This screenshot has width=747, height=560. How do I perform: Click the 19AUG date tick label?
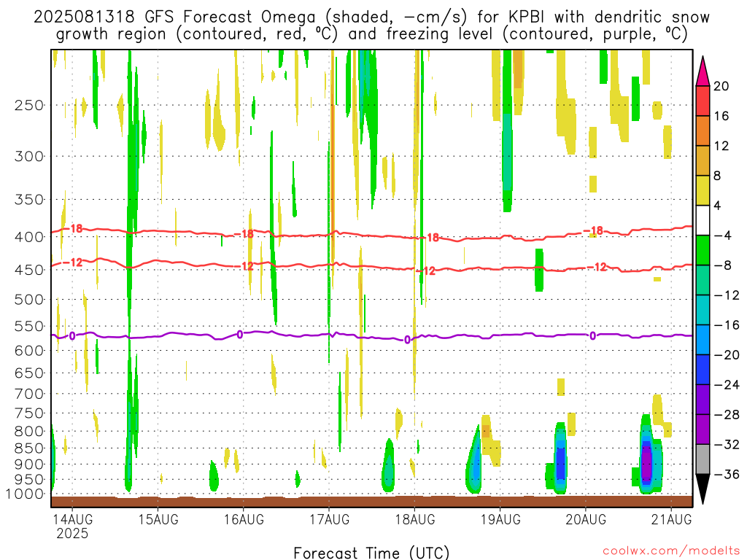pos(500,519)
